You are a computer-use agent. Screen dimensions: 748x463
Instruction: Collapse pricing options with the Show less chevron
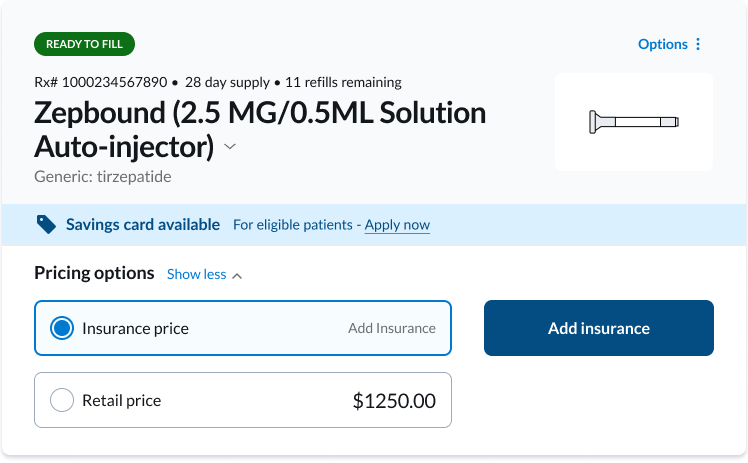pos(237,275)
